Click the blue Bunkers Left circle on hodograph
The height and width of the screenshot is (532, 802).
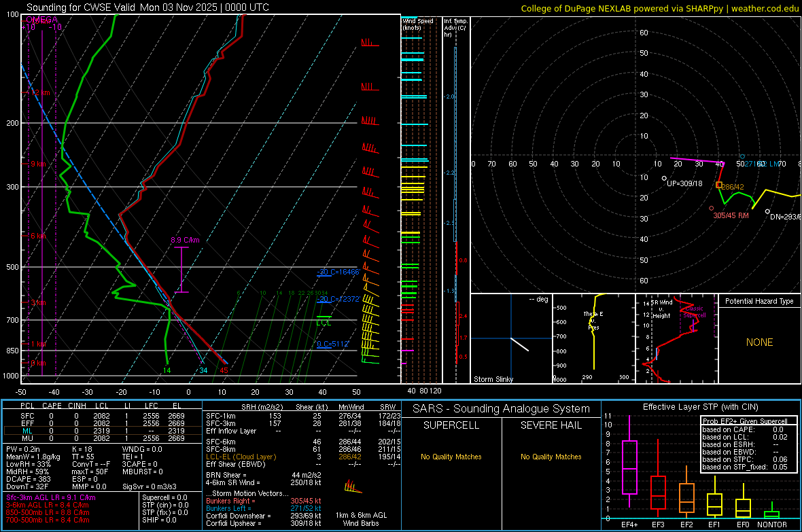point(743,156)
